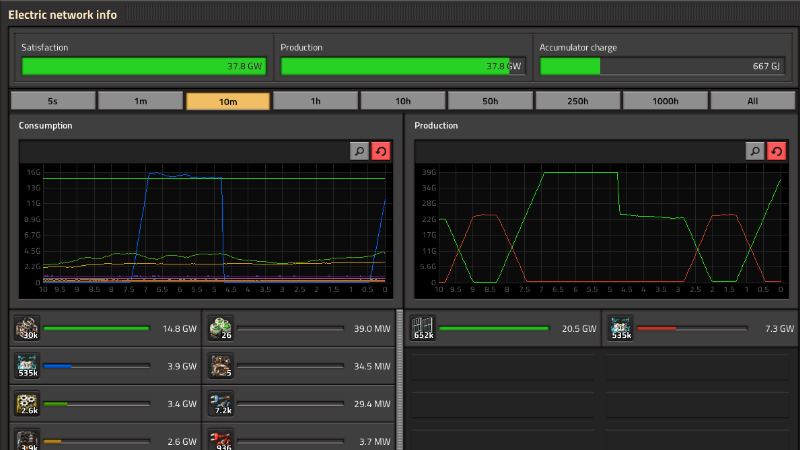Click the magnifier icon on the Consumption graph
This screenshot has width=800, height=450.
pos(359,151)
